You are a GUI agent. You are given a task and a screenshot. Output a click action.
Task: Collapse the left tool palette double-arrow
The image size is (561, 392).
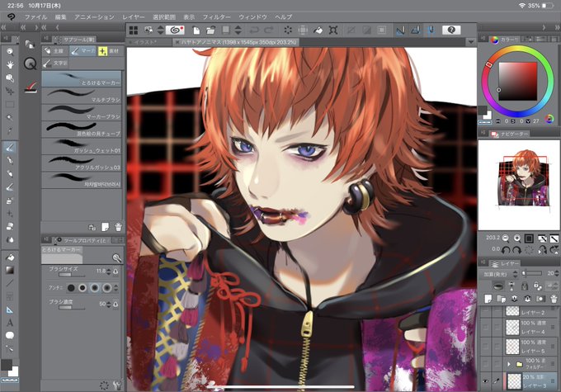3,27
